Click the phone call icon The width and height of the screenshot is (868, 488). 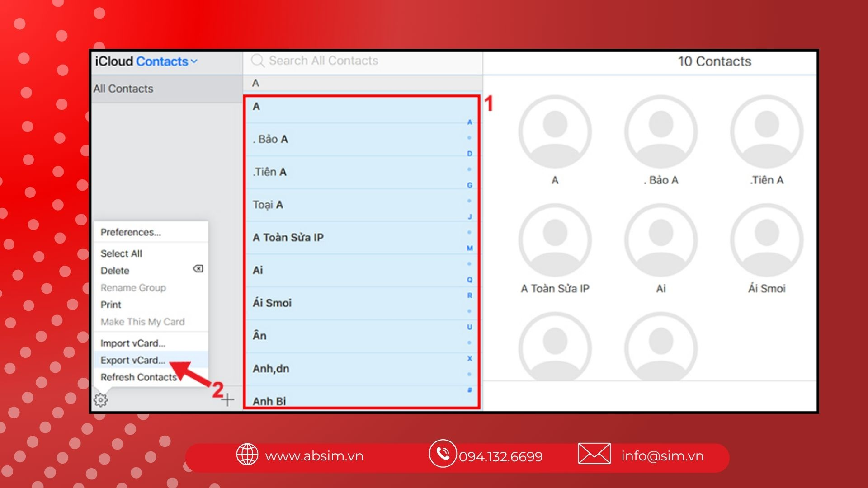tap(443, 453)
